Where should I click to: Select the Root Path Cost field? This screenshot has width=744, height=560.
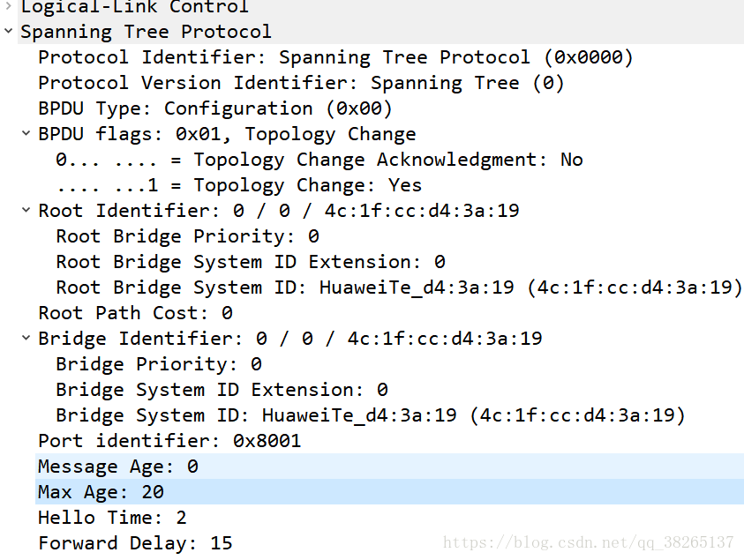[135, 313]
